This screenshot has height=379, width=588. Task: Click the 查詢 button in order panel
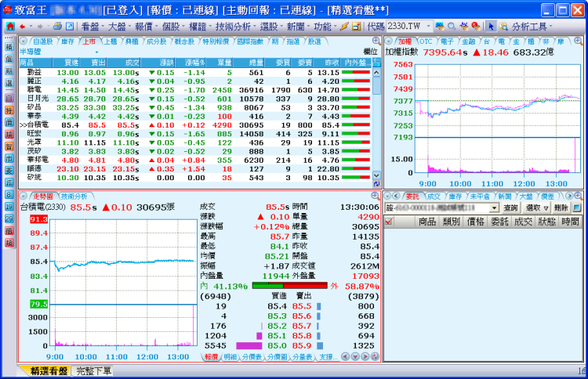(x=510, y=208)
